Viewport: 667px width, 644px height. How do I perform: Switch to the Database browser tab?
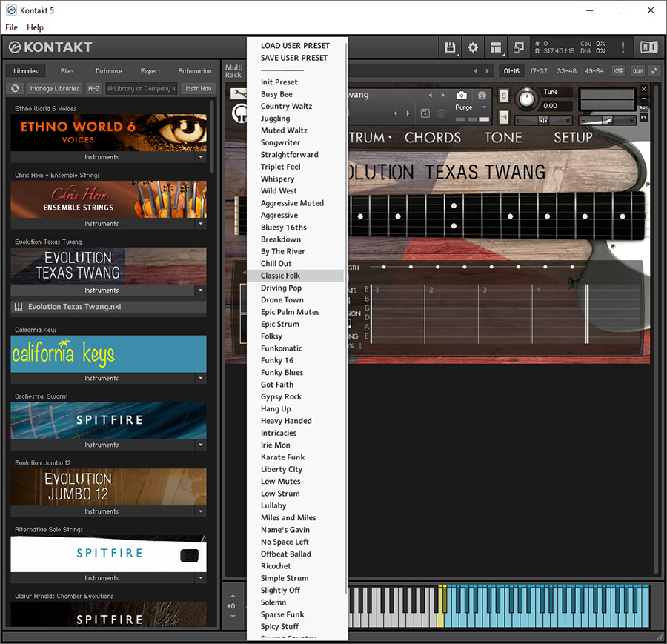pyautogui.click(x=108, y=71)
